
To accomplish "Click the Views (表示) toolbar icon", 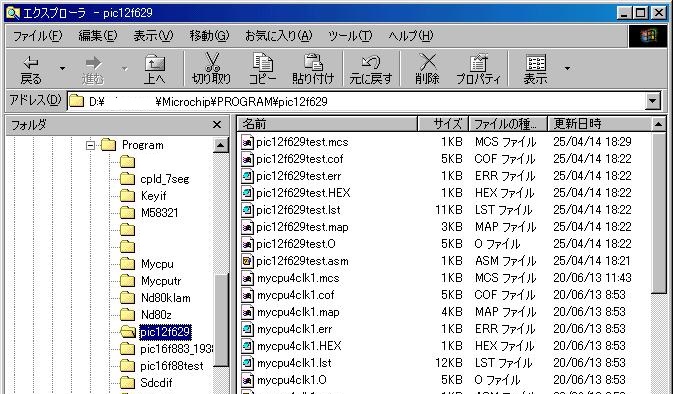I will point(536,63).
